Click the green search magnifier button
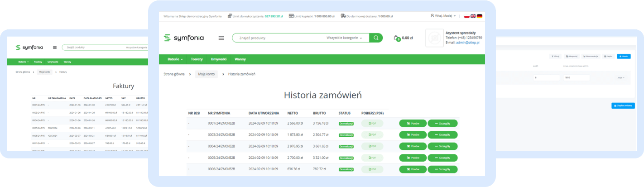This screenshot has width=644, height=187. tap(375, 38)
